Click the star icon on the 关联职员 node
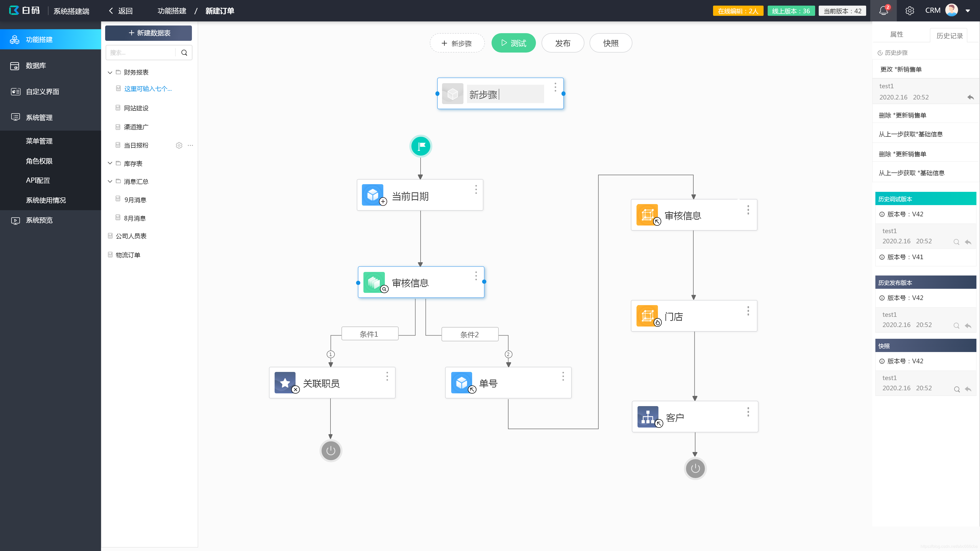The image size is (980, 551). (x=285, y=382)
